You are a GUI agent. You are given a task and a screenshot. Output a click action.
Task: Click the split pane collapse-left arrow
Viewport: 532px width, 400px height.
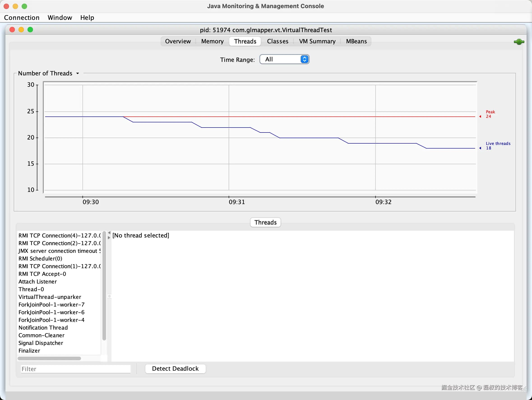(109, 233)
